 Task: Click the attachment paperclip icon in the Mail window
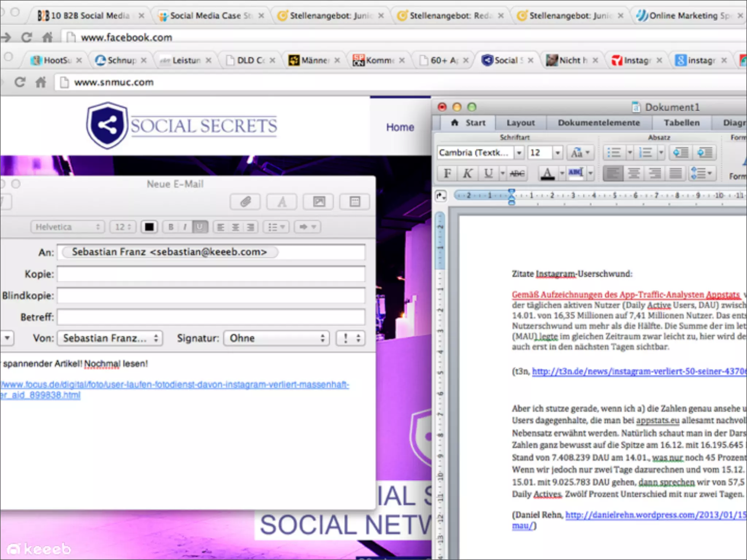(245, 202)
